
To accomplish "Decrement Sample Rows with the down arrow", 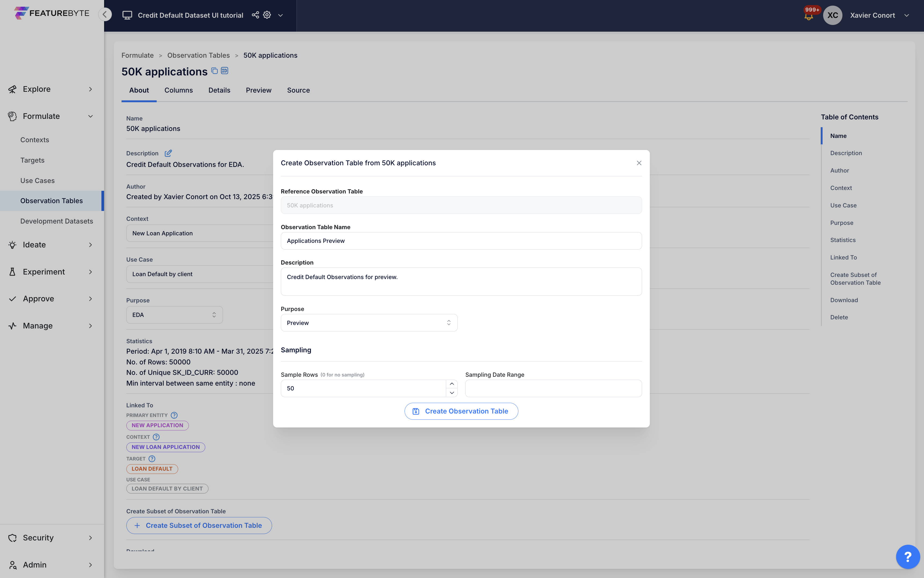I will click(452, 393).
